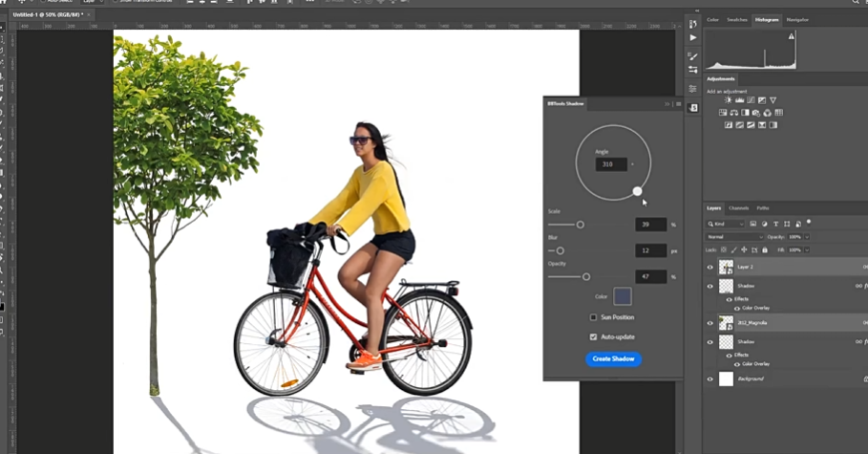
Task: Click the Vibrance adjustment triangle icon
Action: pos(773,100)
